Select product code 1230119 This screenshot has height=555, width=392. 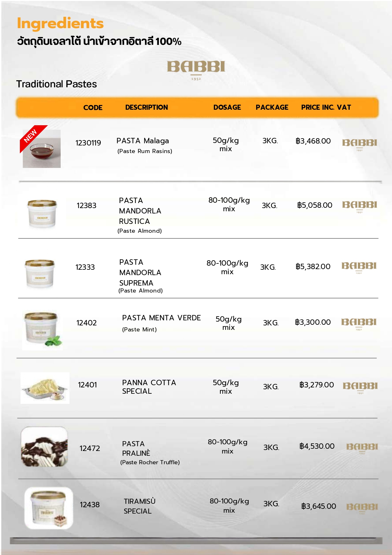coord(88,143)
